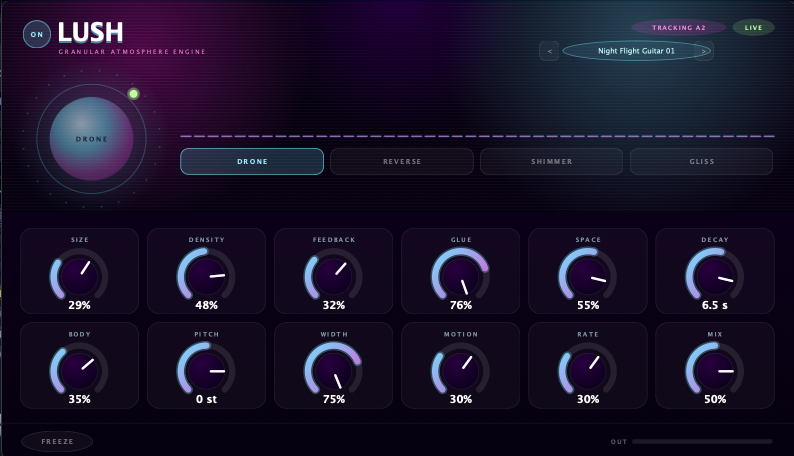
Task: Click the MOTION label
Action: pyautogui.click(x=461, y=334)
